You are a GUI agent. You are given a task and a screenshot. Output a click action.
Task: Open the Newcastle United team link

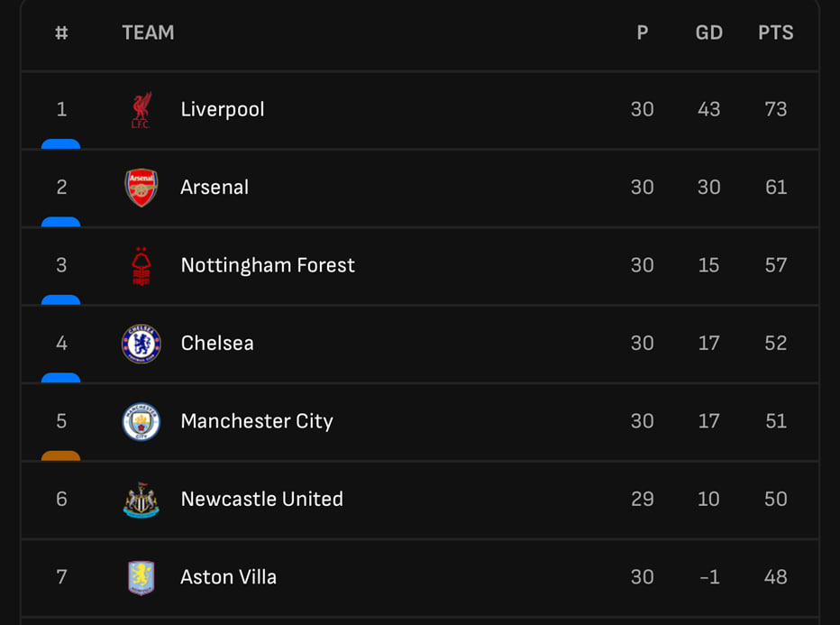[262, 499]
